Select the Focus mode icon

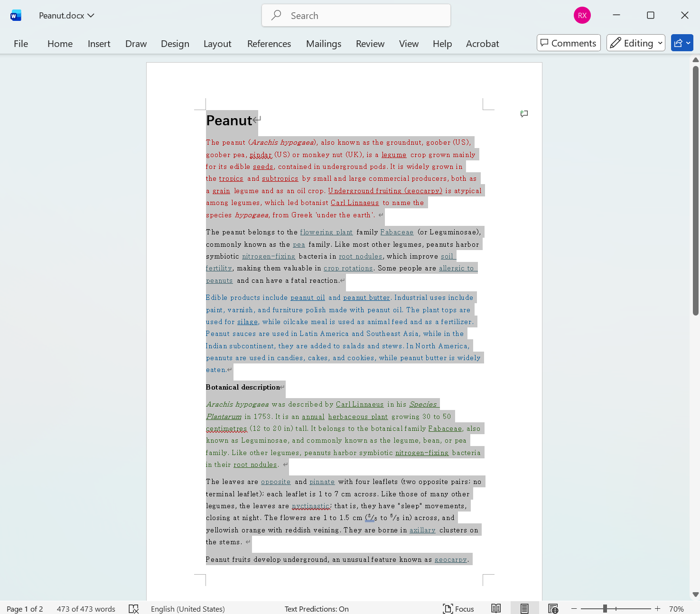click(457, 608)
